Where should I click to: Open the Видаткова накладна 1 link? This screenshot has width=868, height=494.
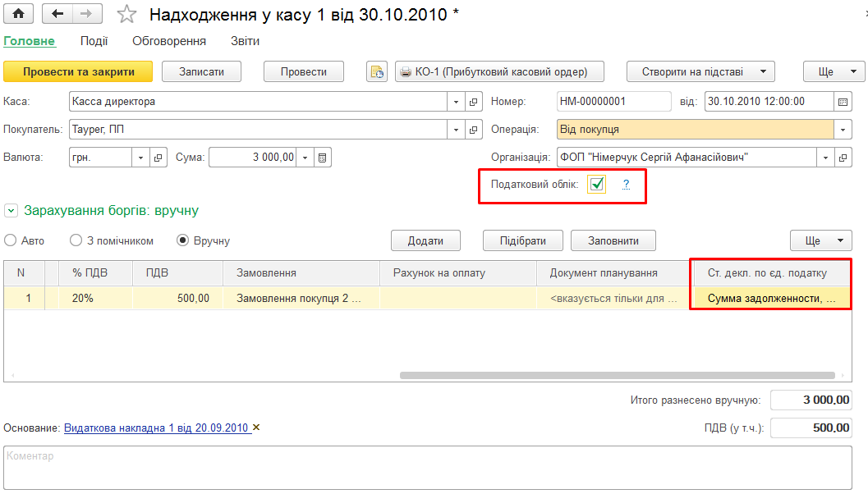(156, 428)
